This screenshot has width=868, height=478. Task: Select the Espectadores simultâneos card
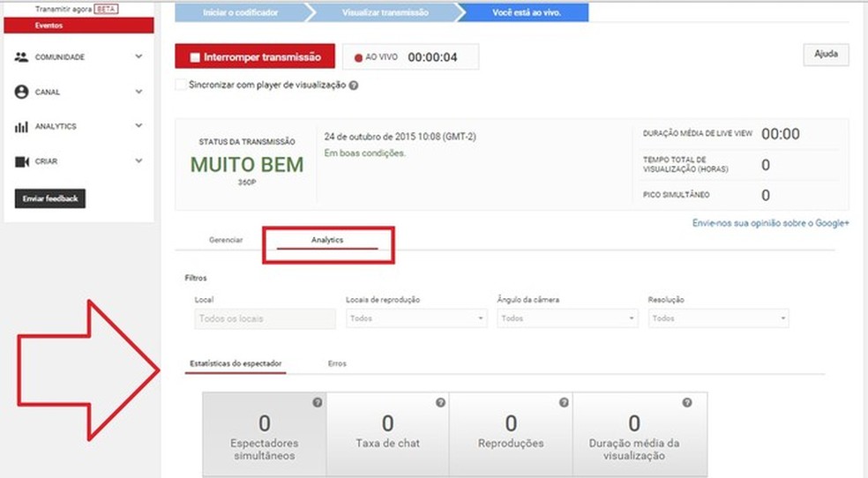[264, 433]
